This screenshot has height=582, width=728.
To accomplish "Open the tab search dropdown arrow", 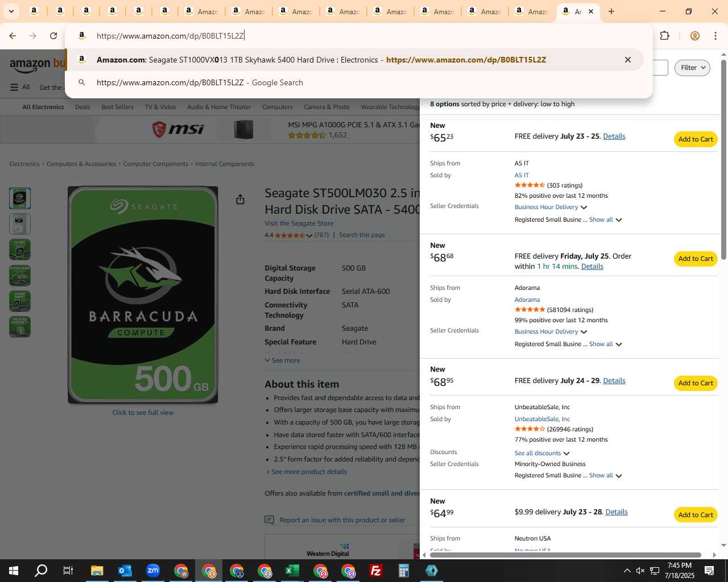I will 11,11.
